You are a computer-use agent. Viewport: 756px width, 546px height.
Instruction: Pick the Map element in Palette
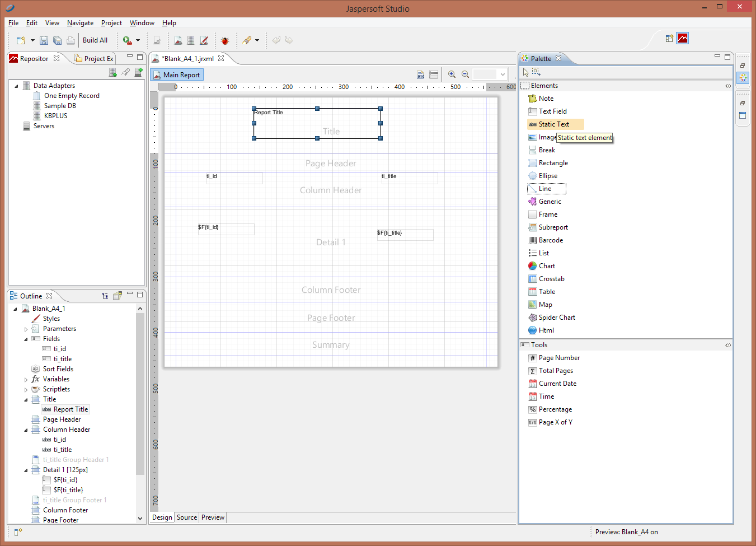[540, 305]
